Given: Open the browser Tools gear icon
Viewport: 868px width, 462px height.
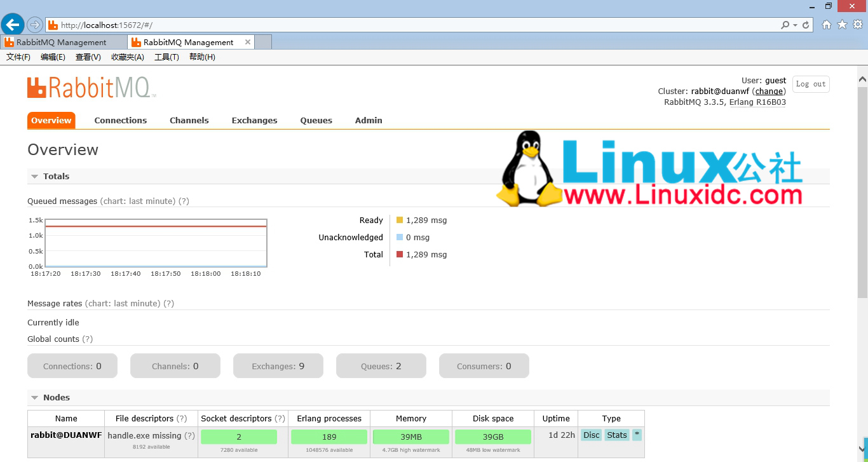Looking at the screenshot, I should click(858, 25).
